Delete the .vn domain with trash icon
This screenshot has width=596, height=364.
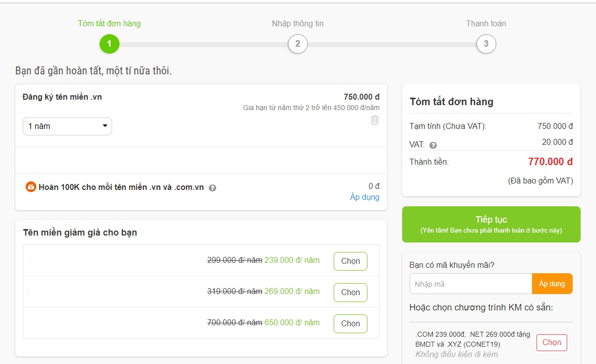(375, 120)
